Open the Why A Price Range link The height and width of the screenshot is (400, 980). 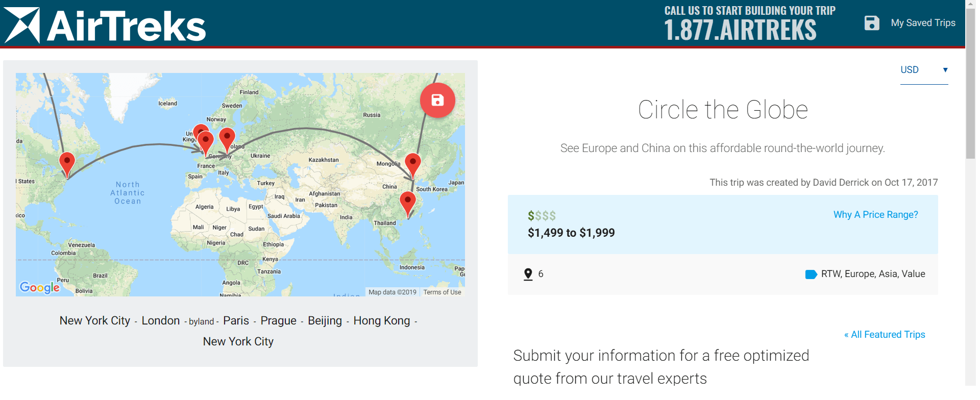click(875, 214)
